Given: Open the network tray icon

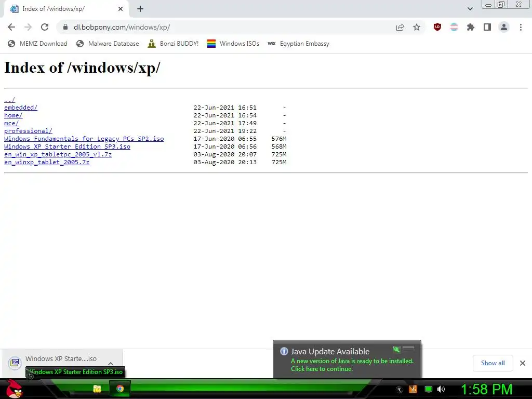Looking at the screenshot, I should pos(429,389).
